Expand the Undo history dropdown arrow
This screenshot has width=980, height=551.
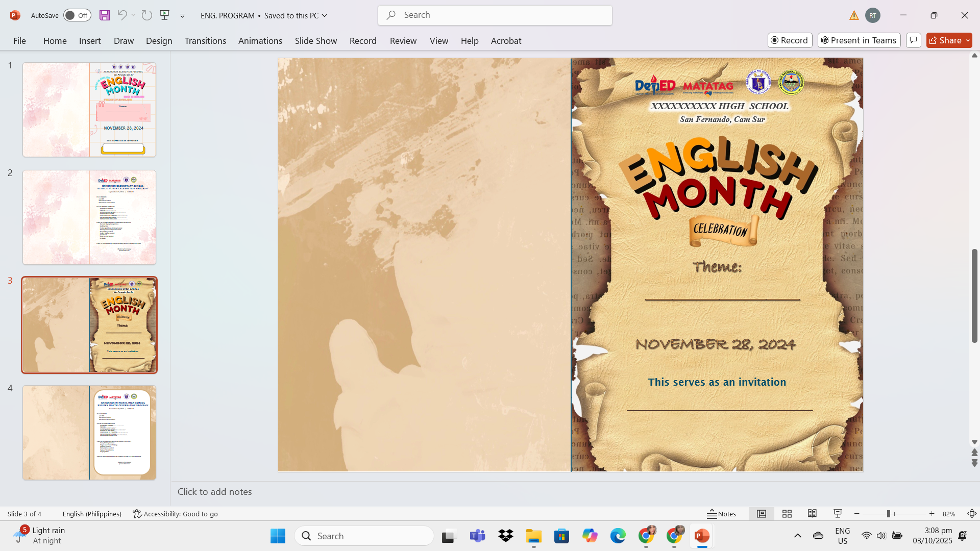pyautogui.click(x=134, y=15)
